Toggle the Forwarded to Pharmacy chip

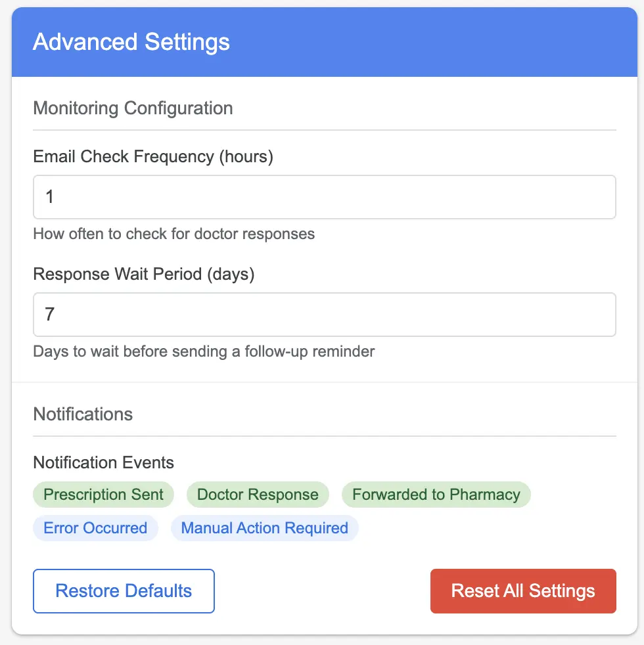click(436, 495)
